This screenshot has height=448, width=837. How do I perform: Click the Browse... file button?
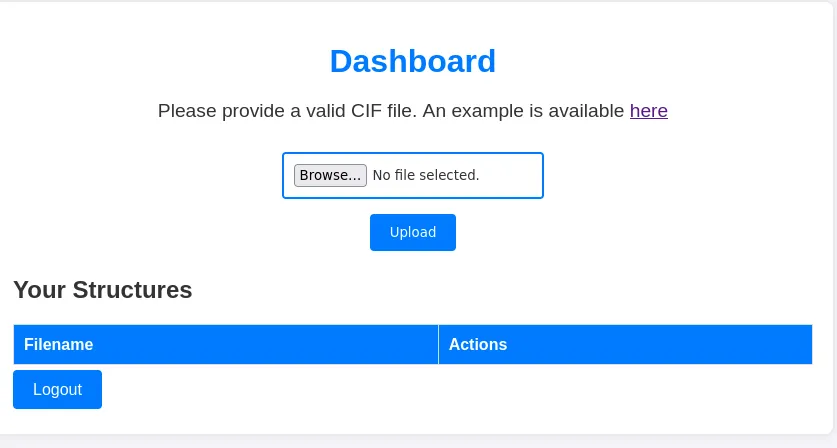point(330,175)
